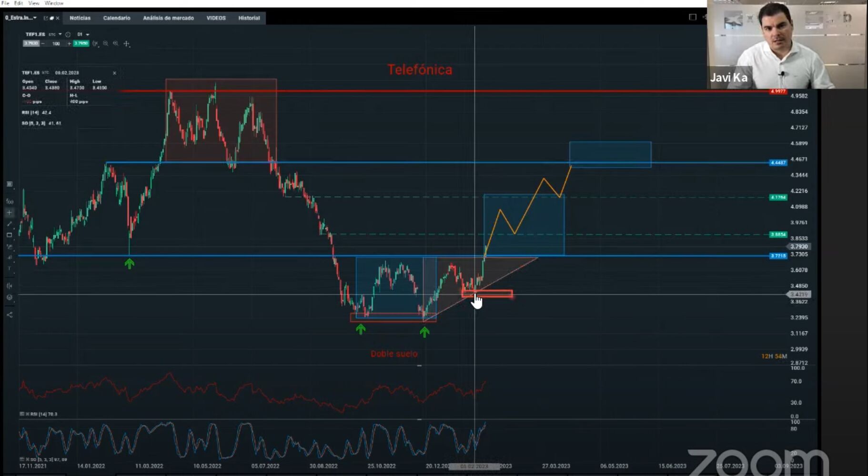Click the plus volume stepper button
This screenshot has height=476, width=868.
click(69, 43)
